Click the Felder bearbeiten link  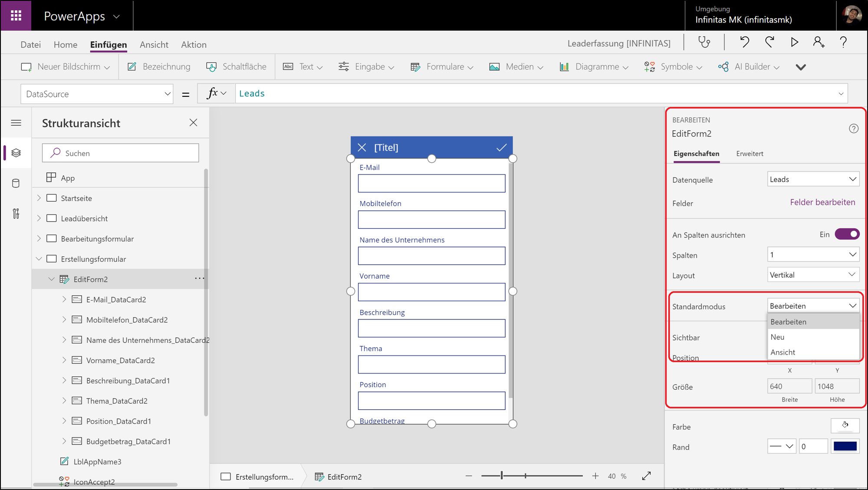(x=822, y=202)
